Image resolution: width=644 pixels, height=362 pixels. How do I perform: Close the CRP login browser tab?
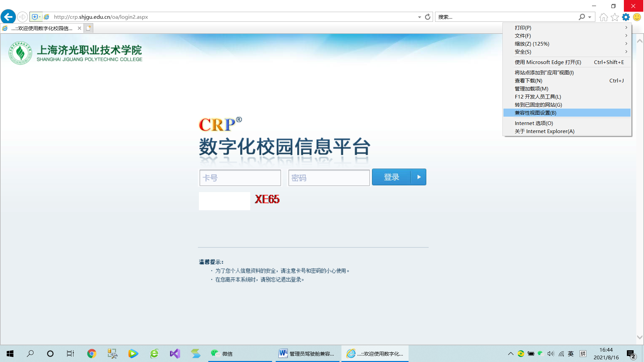79,28
